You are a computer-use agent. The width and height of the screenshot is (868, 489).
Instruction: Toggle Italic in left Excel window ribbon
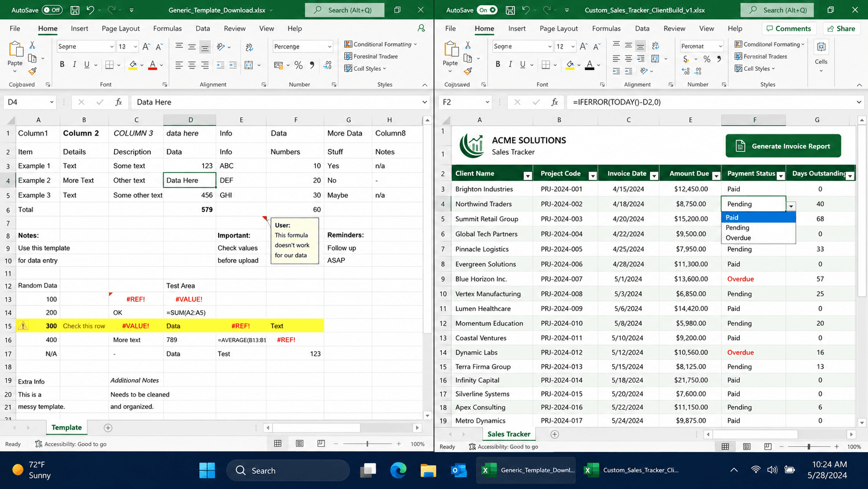(74, 64)
